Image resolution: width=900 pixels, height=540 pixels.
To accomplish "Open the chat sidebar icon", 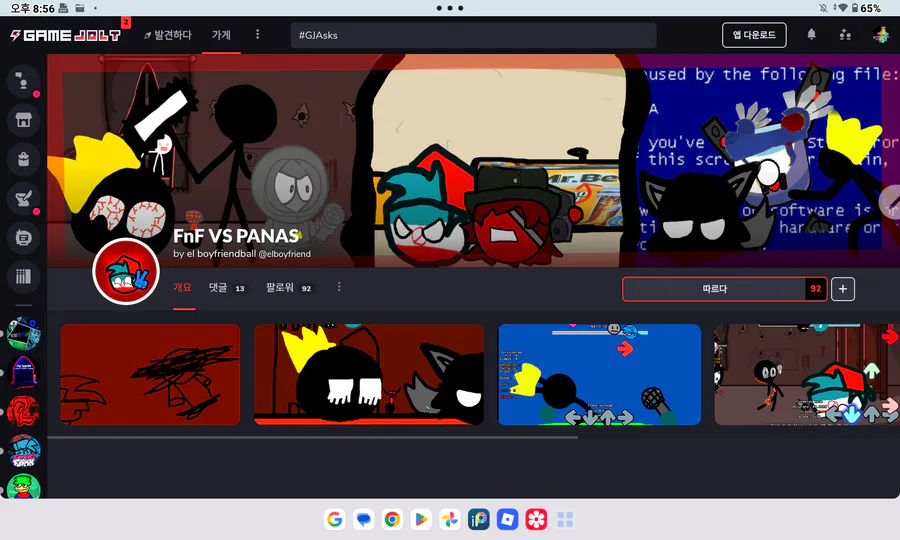I will click(24, 81).
